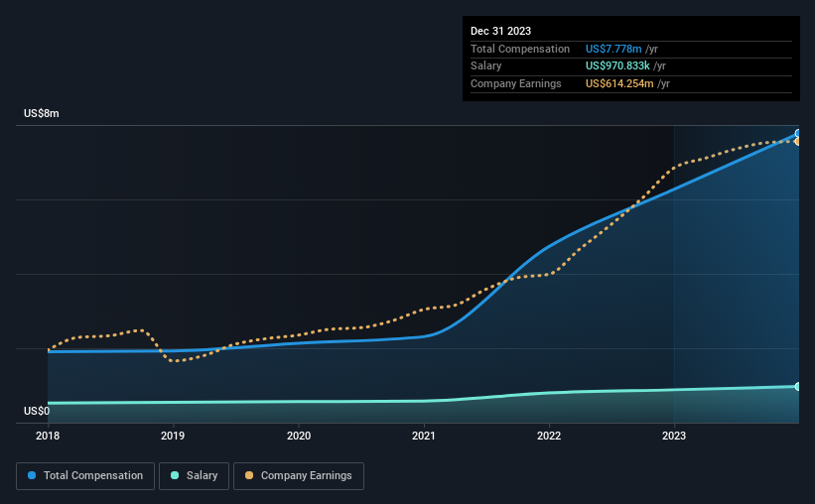Click the US$970.833k salary value
Image resolution: width=815 pixels, height=504 pixels.
pos(617,66)
